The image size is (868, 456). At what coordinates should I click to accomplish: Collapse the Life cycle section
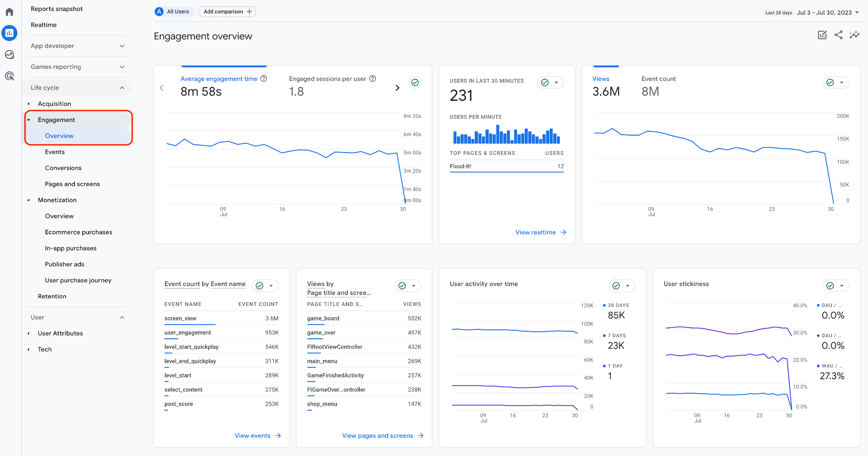(77, 88)
